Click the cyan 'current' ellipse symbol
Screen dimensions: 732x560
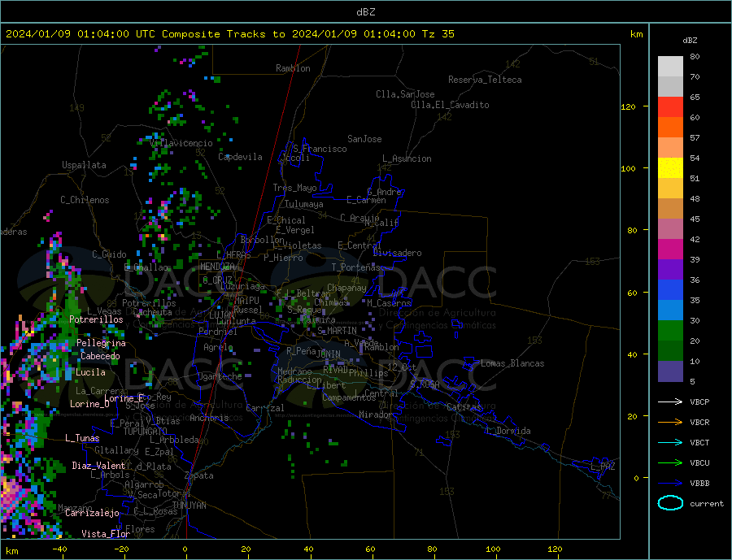(x=670, y=503)
